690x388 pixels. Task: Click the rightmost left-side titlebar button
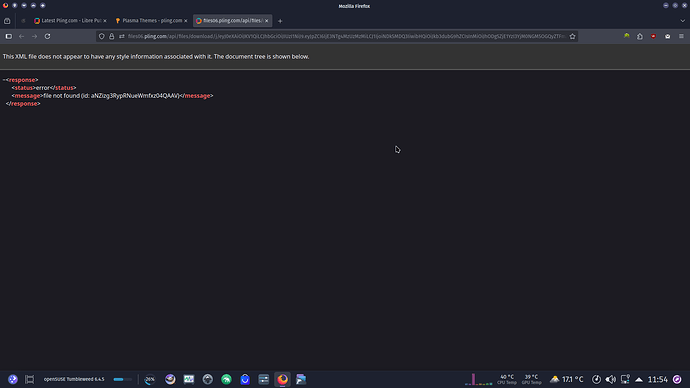click(43, 6)
